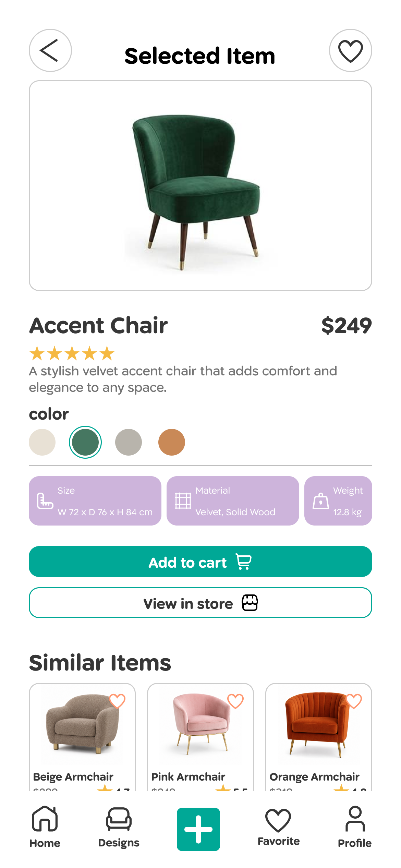Go to the Profile tab
The width and height of the screenshot is (401, 868).
[355, 827]
